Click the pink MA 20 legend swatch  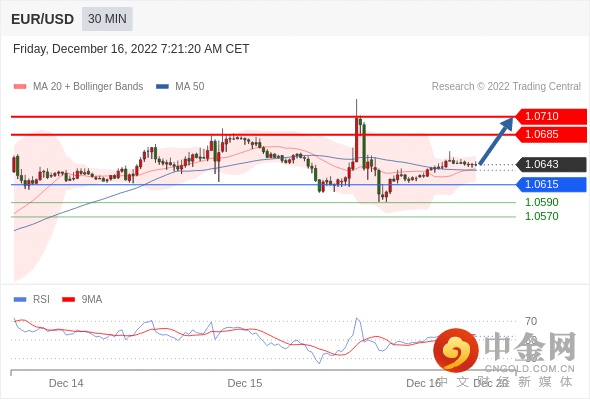tap(20, 87)
